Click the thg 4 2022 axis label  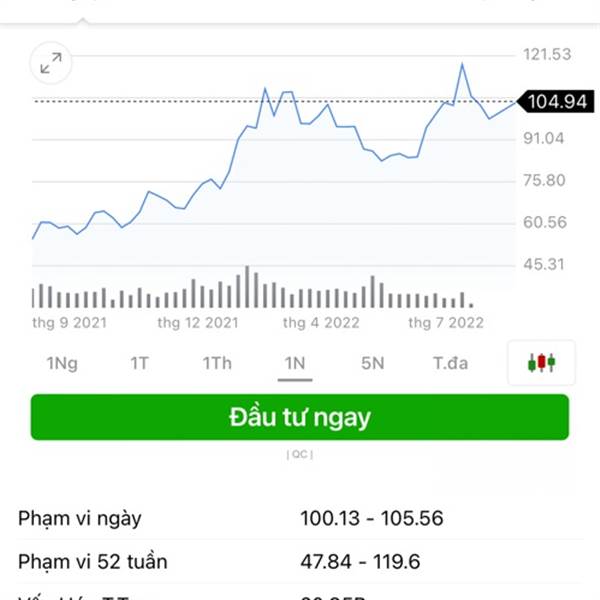321,323
